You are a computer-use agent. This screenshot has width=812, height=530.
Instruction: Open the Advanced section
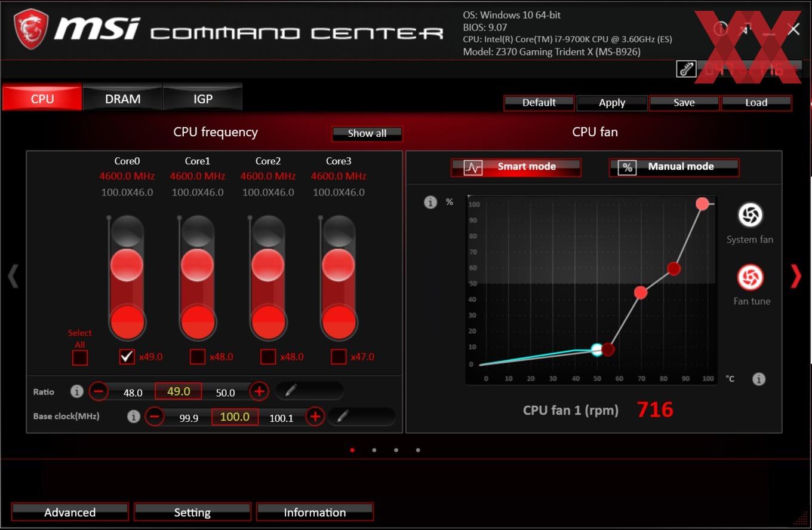[70, 512]
